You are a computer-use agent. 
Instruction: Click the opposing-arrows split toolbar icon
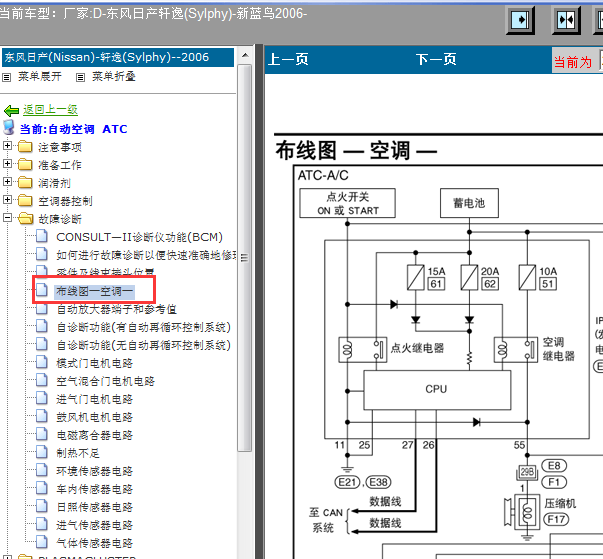(x=566, y=20)
